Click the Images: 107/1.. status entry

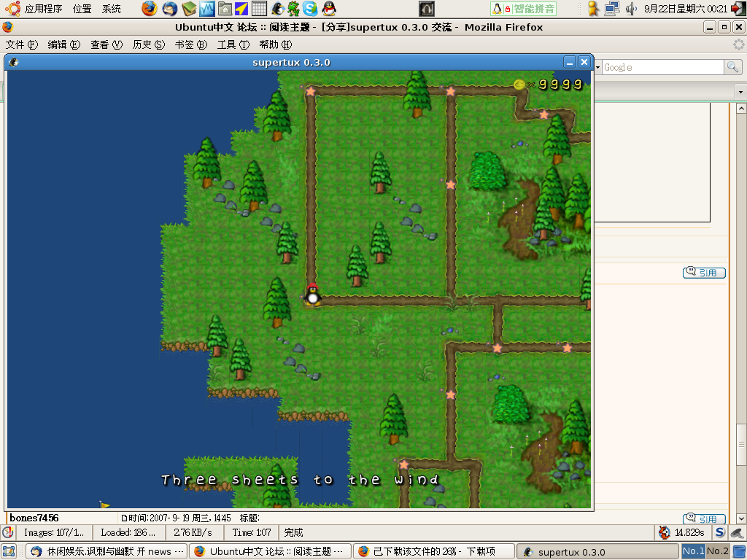tap(54, 532)
